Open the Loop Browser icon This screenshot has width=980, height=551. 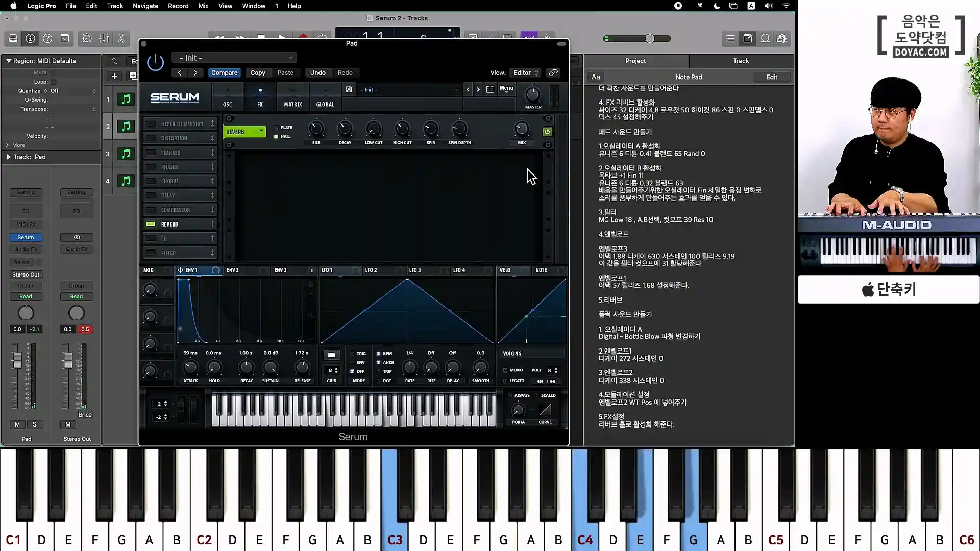point(765,38)
